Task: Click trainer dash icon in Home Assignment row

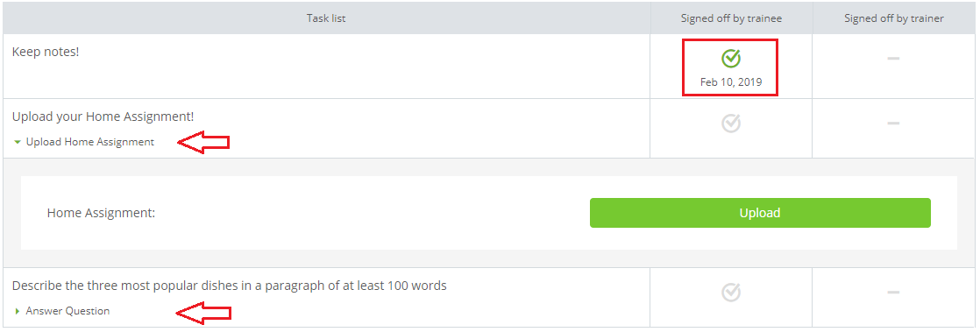Action: 894,123
